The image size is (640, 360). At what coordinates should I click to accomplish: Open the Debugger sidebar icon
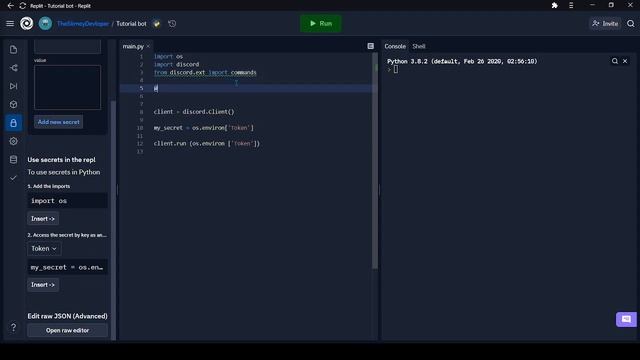coord(13,86)
